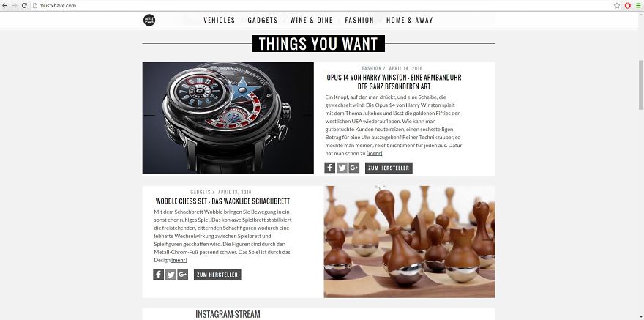The image size is (644, 320).
Task: Open the Gadgets menu category
Action: tap(263, 20)
